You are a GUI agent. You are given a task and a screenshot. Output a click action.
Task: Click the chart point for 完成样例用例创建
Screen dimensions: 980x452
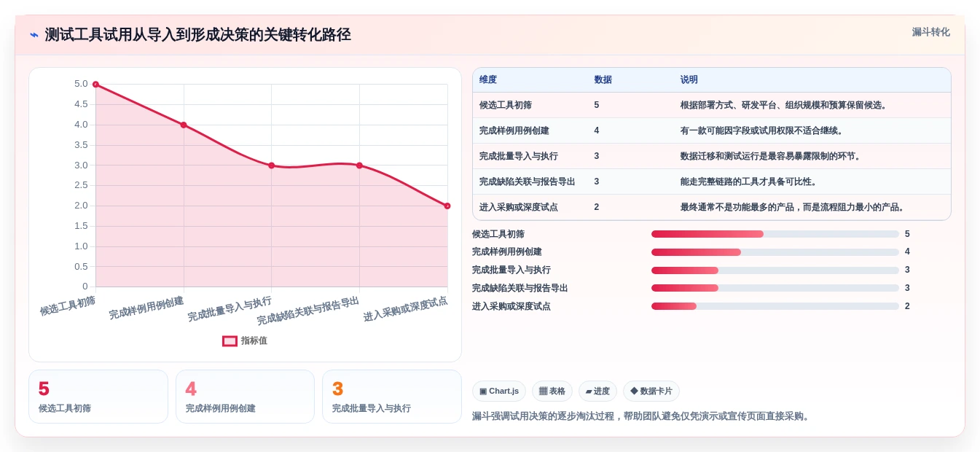point(184,125)
